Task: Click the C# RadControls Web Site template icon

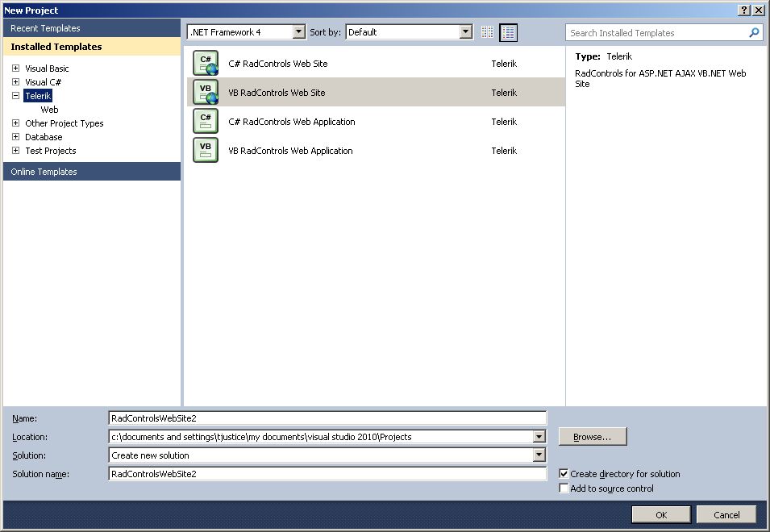Action: coord(206,63)
